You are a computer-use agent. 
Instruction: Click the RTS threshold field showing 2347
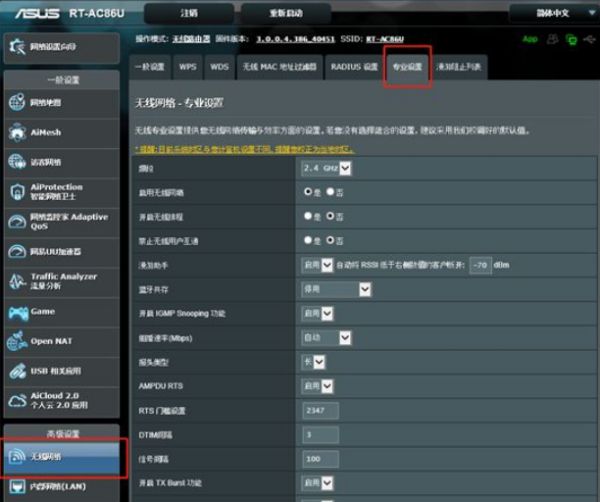tap(320, 410)
